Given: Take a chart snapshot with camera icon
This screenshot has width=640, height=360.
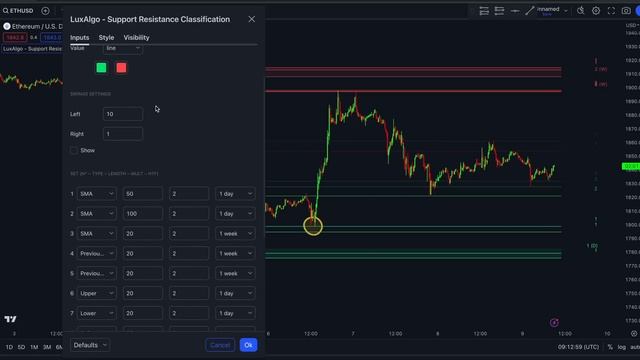Looking at the screenshot, I should (626, 11).
